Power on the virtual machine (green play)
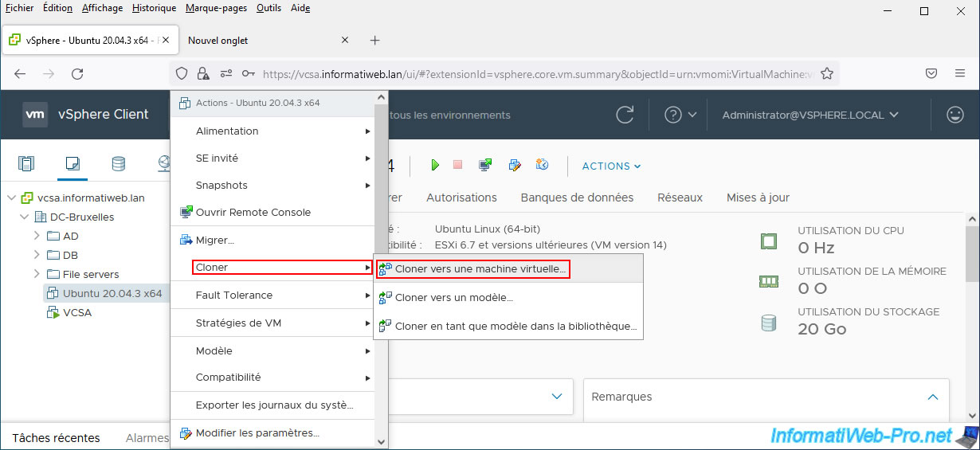This screenshot has height=450, width=980. 435,165
